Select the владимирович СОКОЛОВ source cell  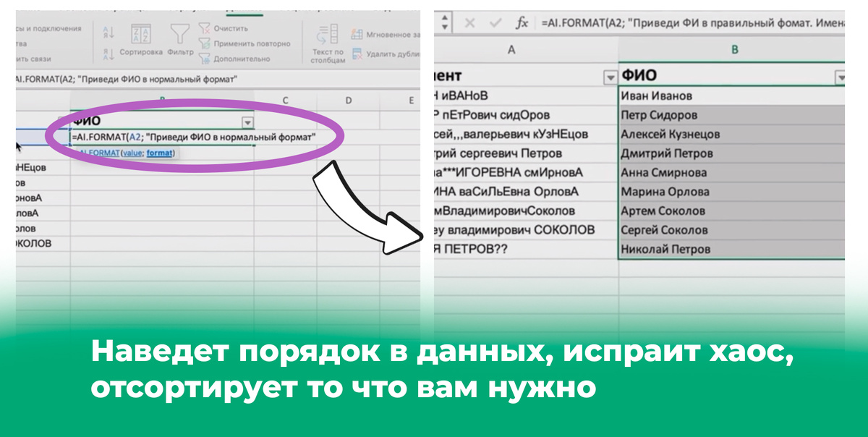tap(526, 230)
